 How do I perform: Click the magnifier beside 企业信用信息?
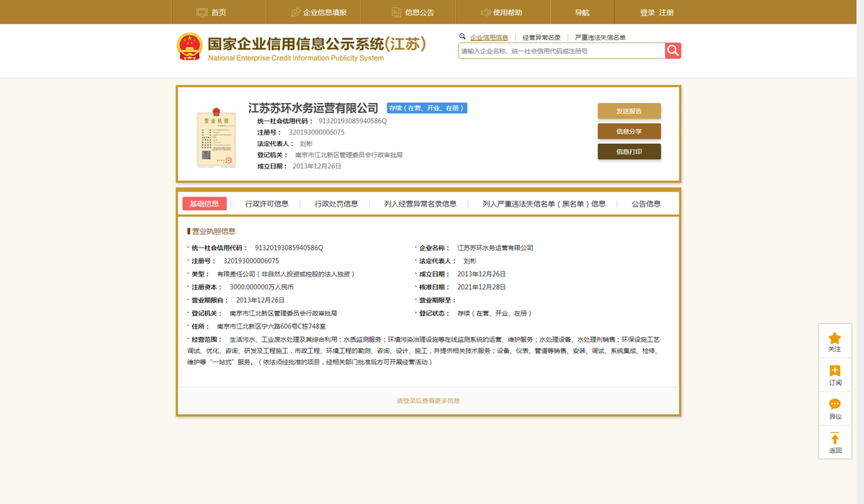(x=462, y=37)
